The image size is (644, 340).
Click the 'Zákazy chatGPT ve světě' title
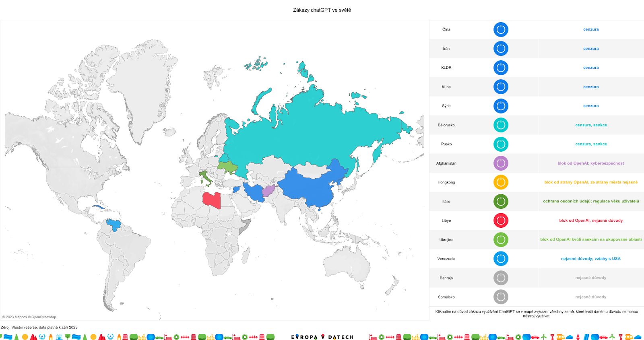[x=322, y=10]
